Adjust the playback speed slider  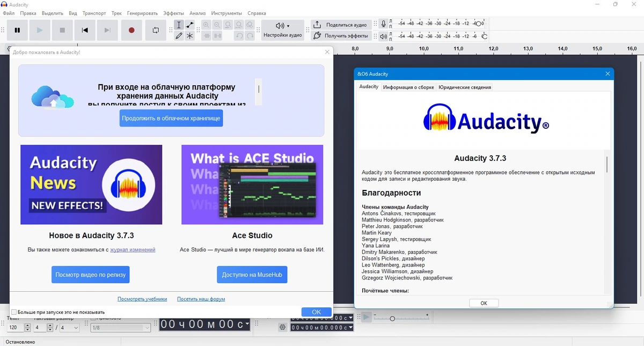(392, 319)
